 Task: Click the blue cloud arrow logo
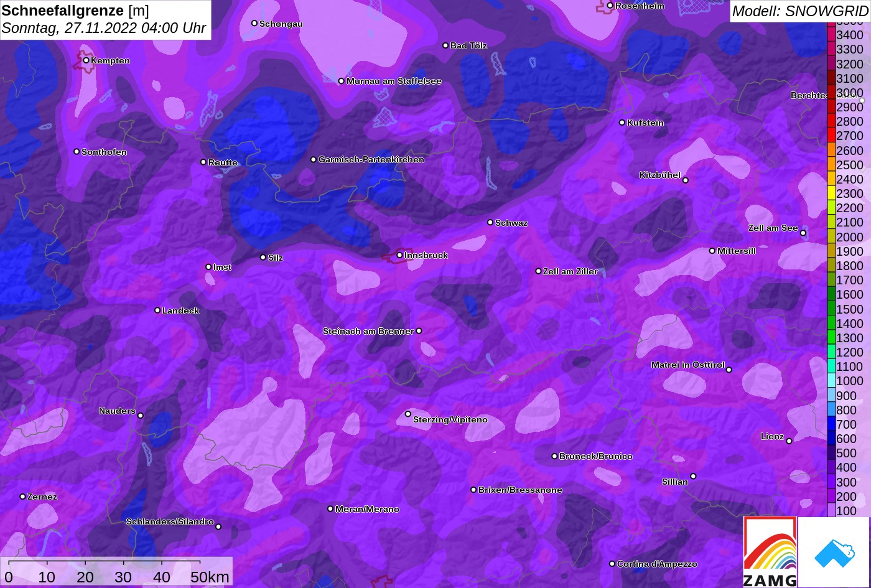click(834, 552)
